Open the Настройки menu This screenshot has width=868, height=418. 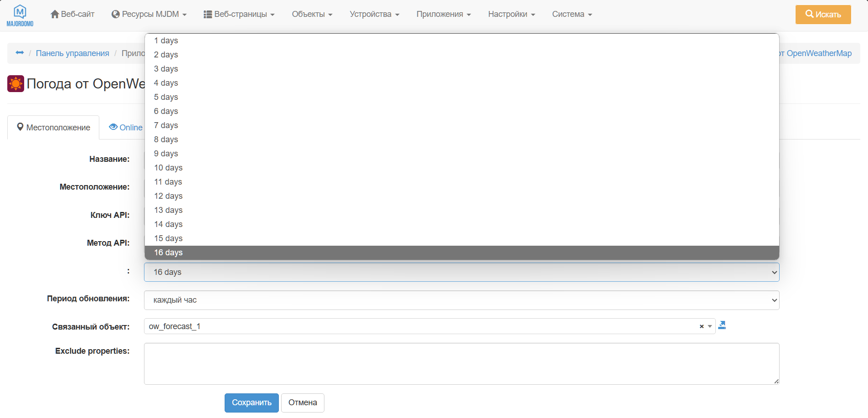(x=512, y=14)
